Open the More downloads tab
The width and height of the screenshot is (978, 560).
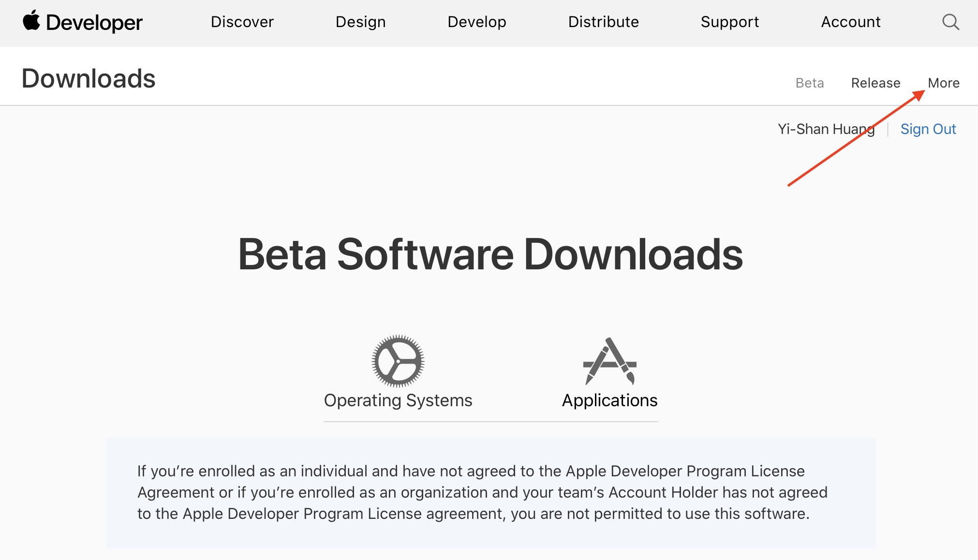point(943,83)
